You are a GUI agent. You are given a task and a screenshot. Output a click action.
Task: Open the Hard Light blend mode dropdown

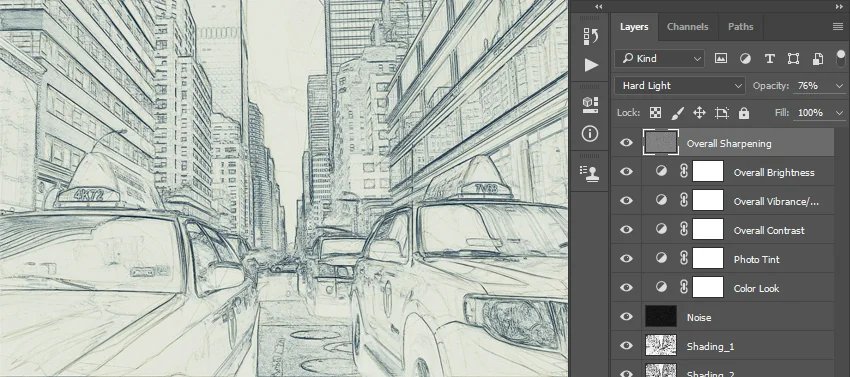click(x=680, y=86)
